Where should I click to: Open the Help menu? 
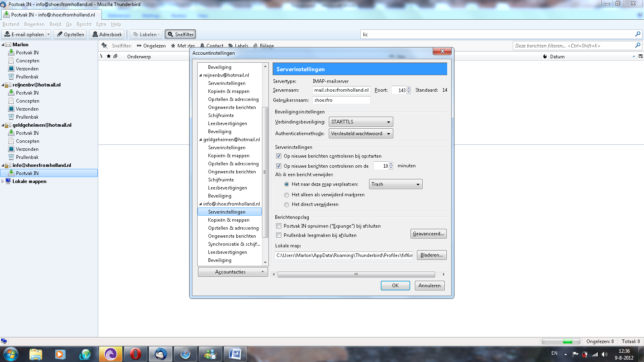(x=116, y=24)
